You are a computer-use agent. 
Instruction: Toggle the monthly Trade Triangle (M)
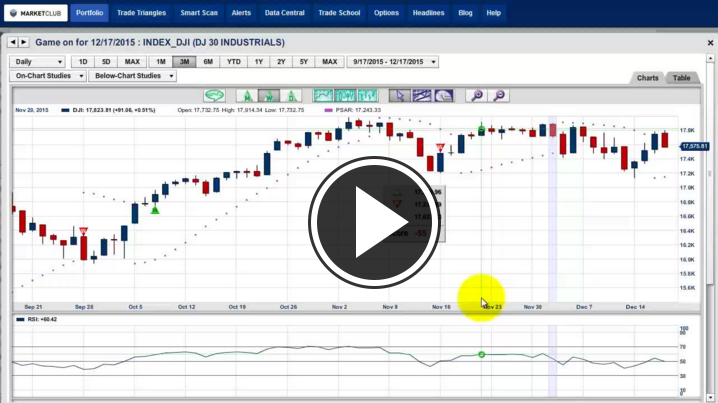click(244, 96)
